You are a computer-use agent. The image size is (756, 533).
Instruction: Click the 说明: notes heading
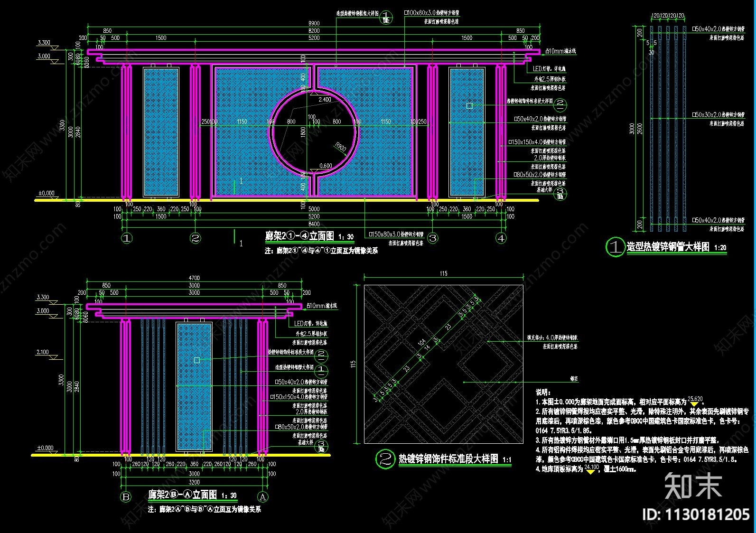(542, 393)
